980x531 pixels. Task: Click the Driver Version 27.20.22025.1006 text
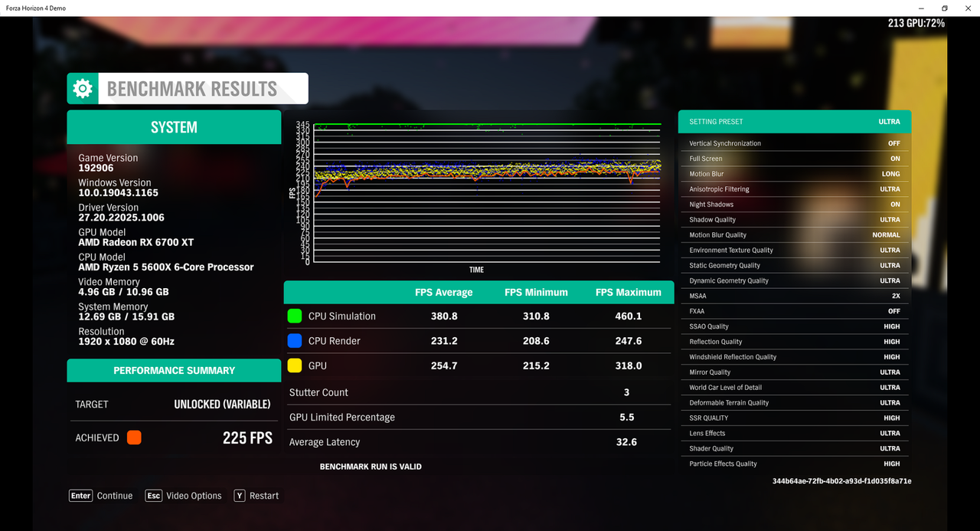[122, 218]
